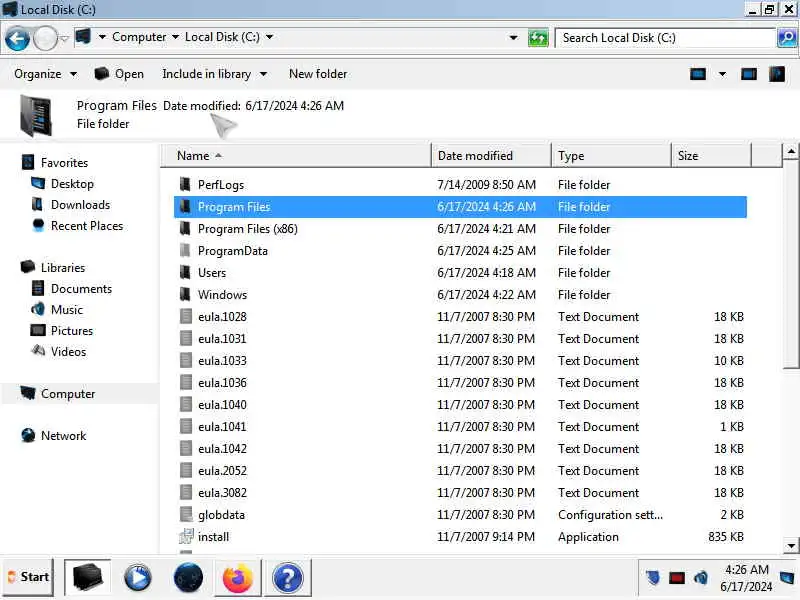Select the eula.1042 file name

click(x=222, y=448)
